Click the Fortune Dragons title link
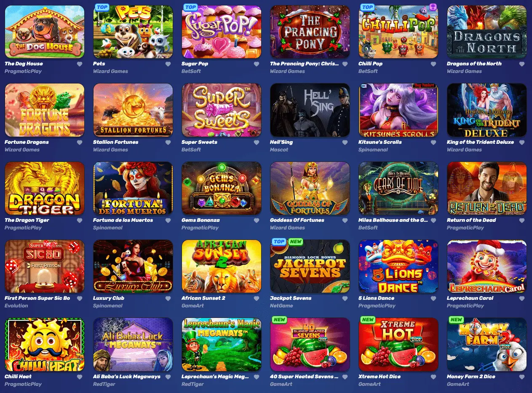 pos(27,142)
